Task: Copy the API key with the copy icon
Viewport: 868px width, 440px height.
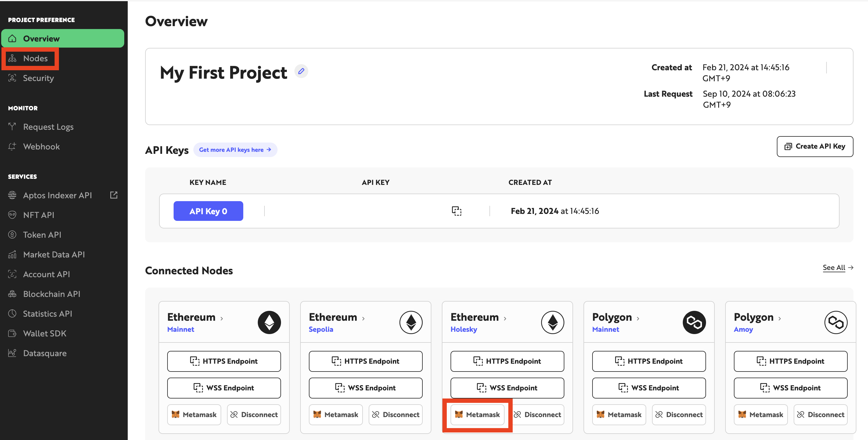Action: coord(457,211)
